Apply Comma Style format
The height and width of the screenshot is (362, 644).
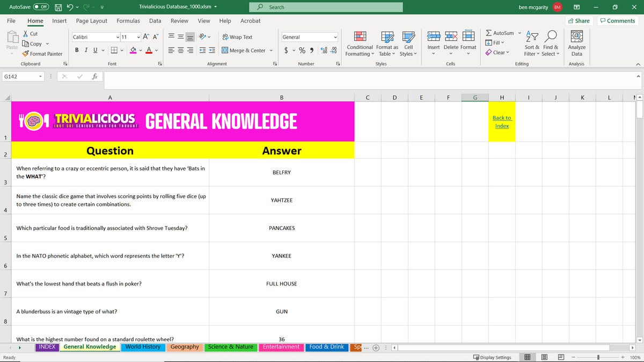tap(312, 50)
